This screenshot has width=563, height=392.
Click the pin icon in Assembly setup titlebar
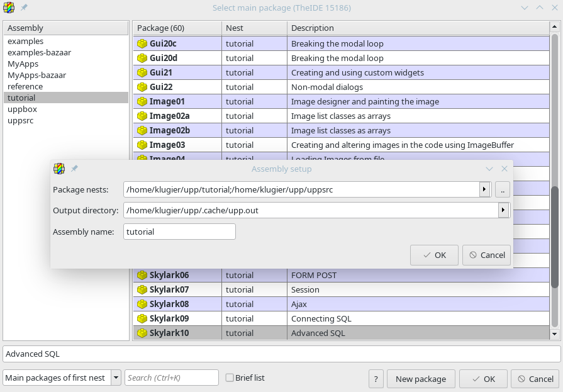click(74, 169)
